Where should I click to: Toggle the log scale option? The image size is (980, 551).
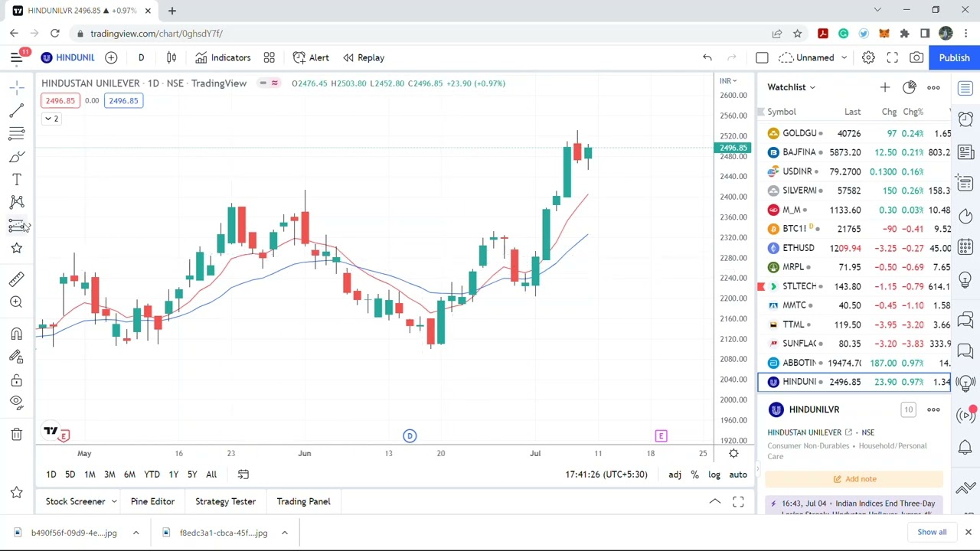(714, 474)
